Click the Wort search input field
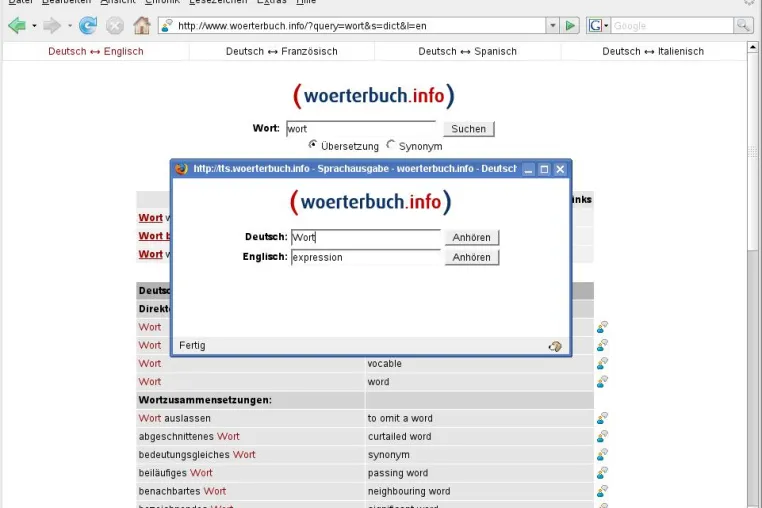Viewport: 762px width, 508px height. point(361,129)
